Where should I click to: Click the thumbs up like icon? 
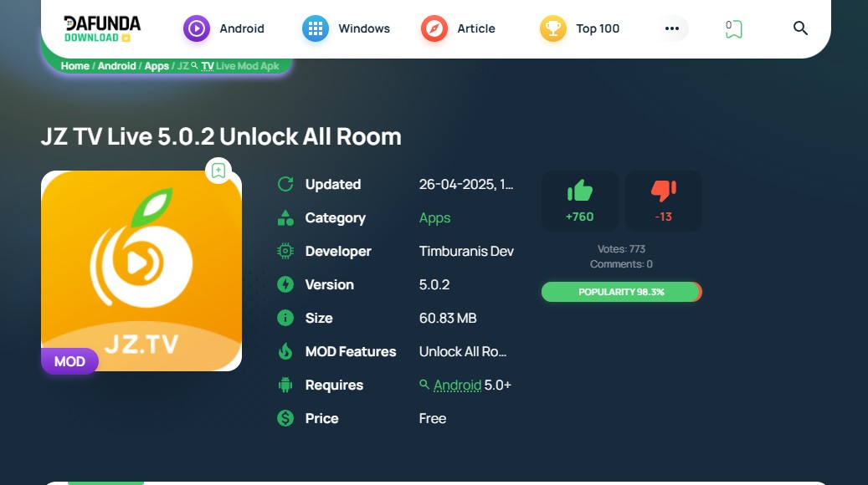click(579, 191)
